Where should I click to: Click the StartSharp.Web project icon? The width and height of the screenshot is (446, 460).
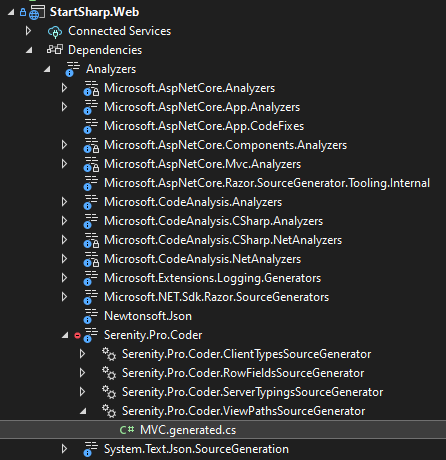tap(37, 12)
